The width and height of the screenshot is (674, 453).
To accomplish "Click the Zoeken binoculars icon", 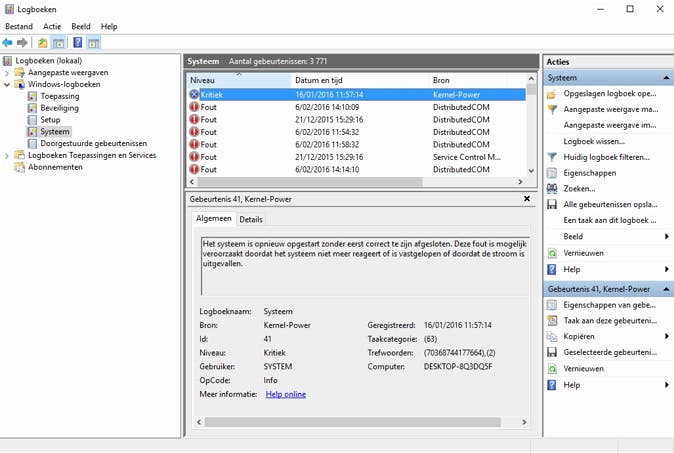I will [552, 188].
